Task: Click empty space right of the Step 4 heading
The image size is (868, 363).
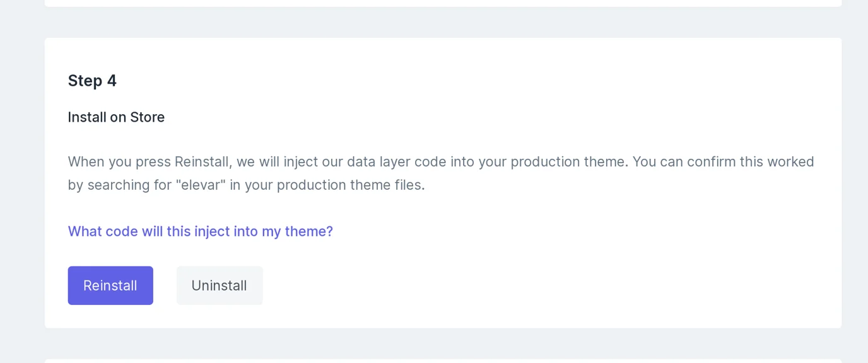Action: point(442,81)
